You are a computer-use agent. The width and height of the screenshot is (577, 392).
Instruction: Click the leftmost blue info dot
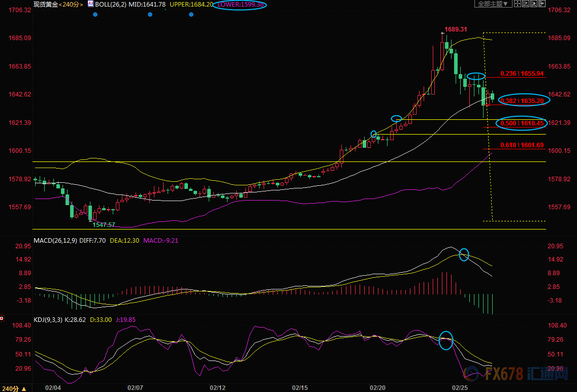(95, 15)
